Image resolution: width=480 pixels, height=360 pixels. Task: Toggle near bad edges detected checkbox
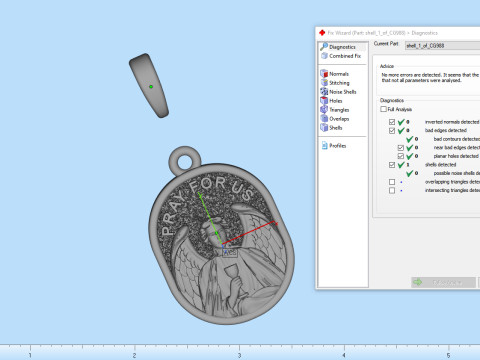pos(401,148)
